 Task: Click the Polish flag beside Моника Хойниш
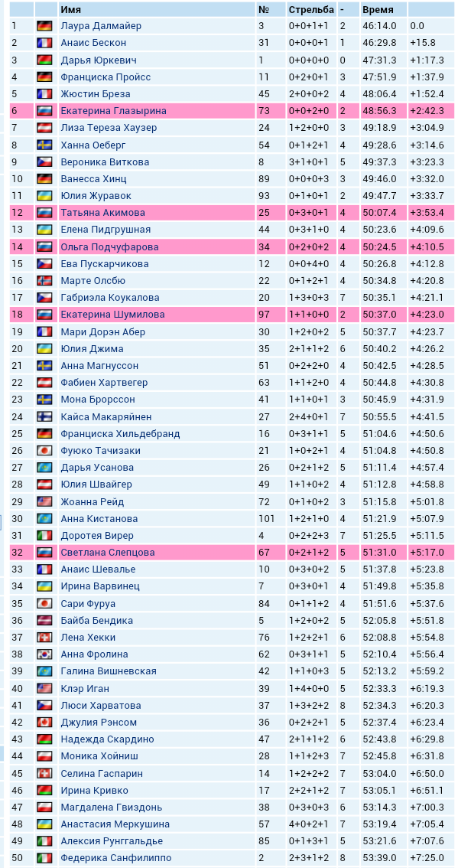(x=44, y=756)
